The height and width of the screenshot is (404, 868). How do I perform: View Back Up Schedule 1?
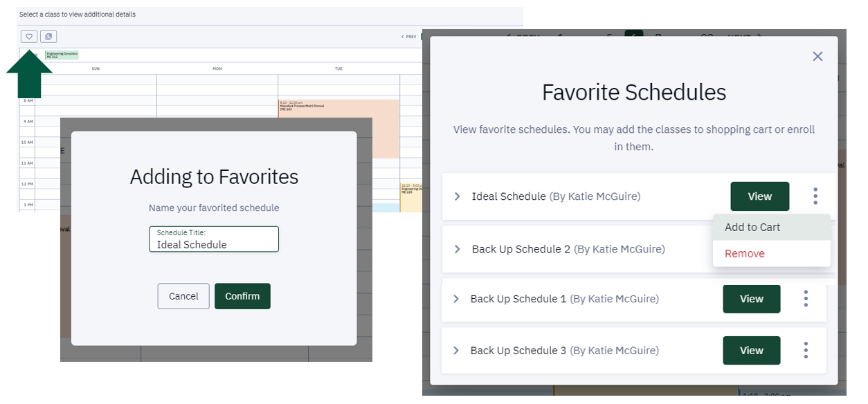pyautogui.click(x=751, y=299)
